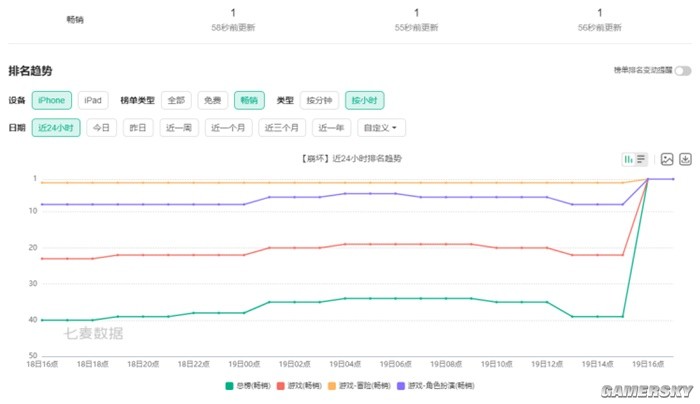
Task: Click the download data icon
Action: pos(687,159)
